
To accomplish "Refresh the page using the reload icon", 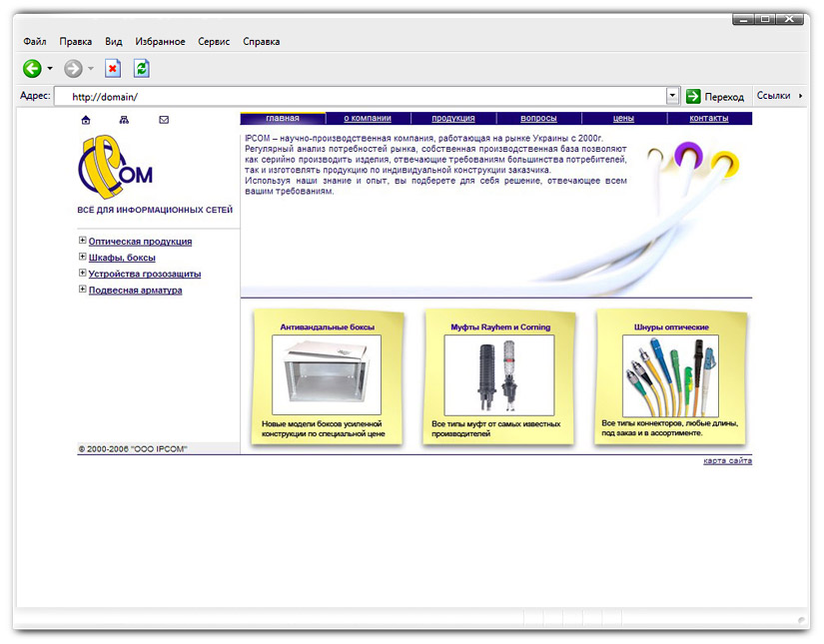I will point(141,68).
